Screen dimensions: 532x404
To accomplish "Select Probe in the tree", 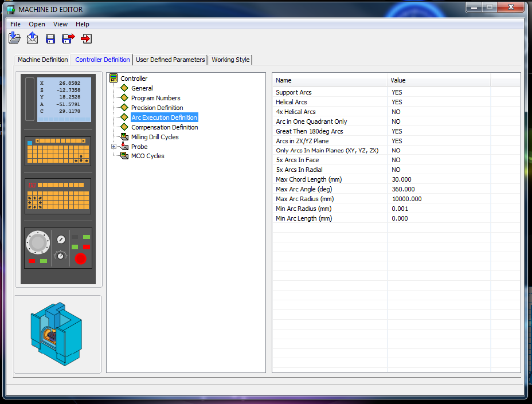I will (x=139, y=147).
